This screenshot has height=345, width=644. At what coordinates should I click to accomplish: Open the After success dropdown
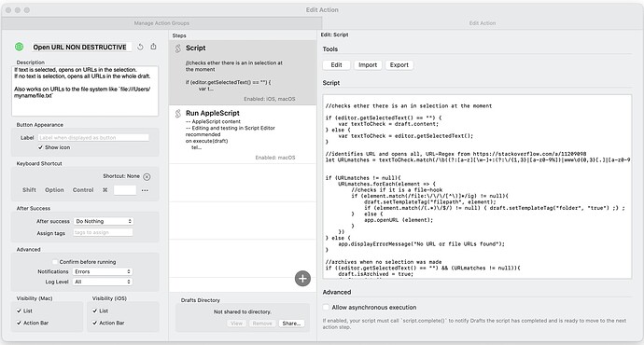coord(104,221)
